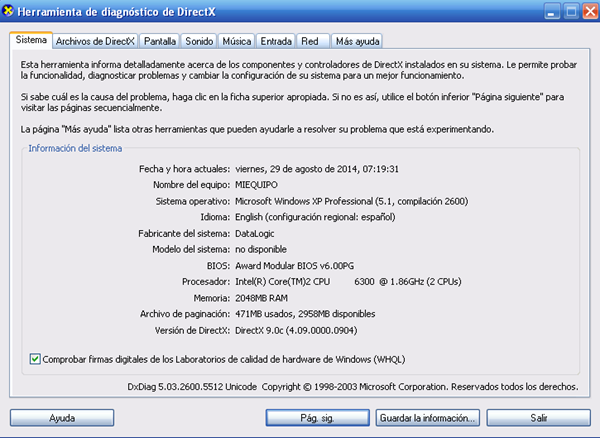Click the 'DxDiag 5.03.2600.5512 Unicode' footer text

tap(192, 387)
